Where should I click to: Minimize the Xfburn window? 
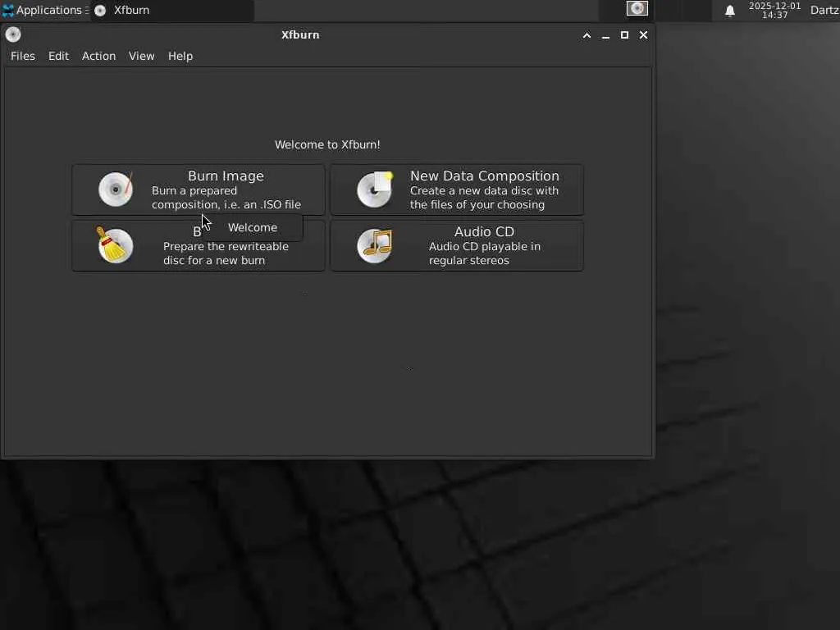click(x=605, y=35)
